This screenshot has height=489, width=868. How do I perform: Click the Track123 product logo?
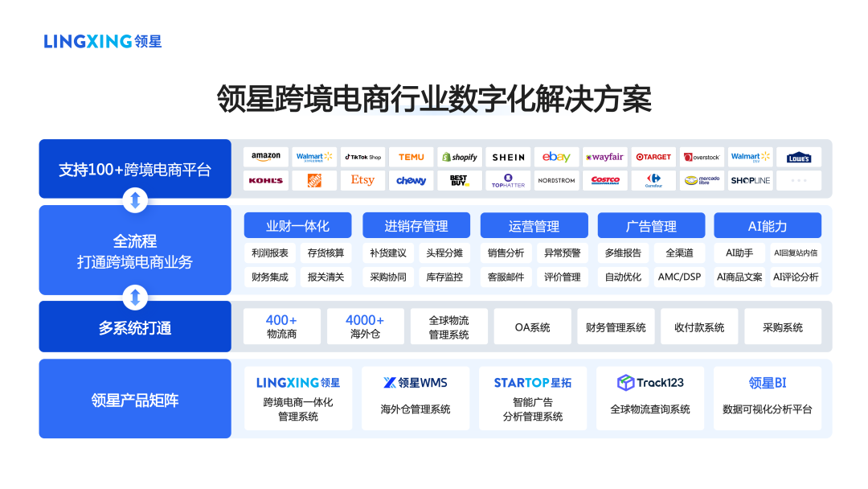tap(650, 382)
